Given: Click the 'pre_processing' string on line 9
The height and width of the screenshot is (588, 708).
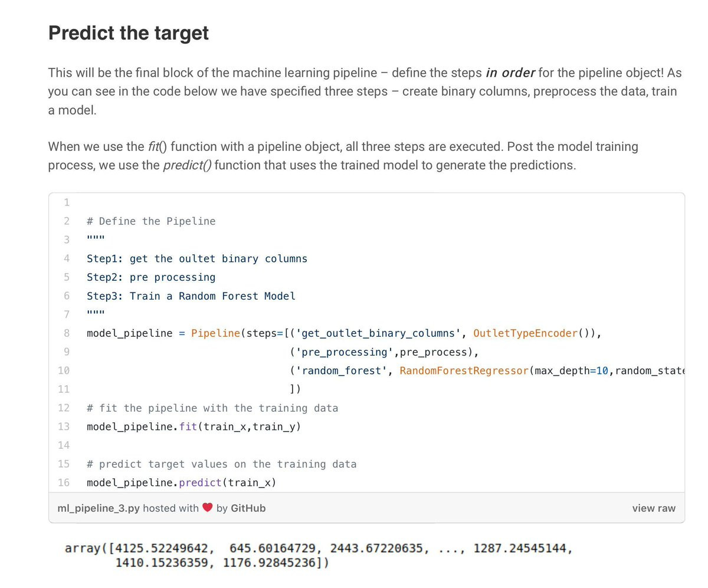Looking at the screenshot, I should pos(345,352).
